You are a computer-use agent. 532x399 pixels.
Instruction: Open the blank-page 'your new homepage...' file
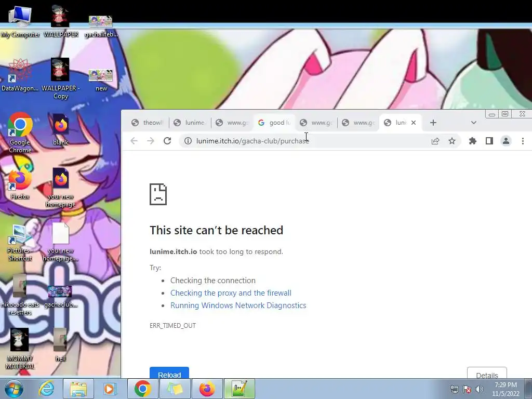[60, 242]
